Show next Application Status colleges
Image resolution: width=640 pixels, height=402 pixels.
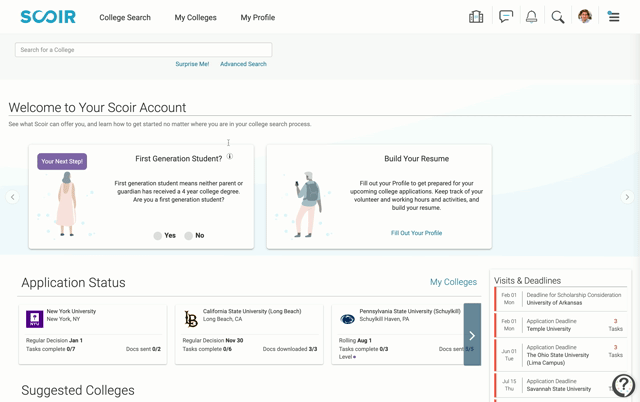coord(472,335)
